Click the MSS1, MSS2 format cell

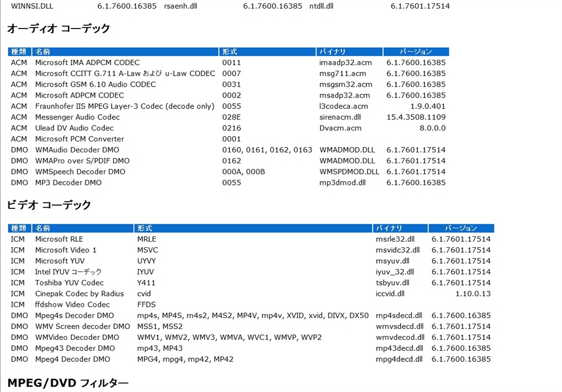point(160,327)
